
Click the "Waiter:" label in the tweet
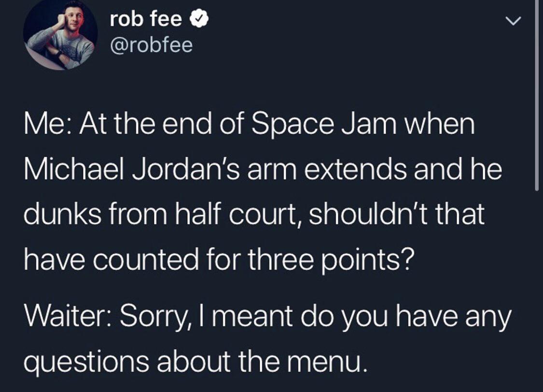coord(68,316)
